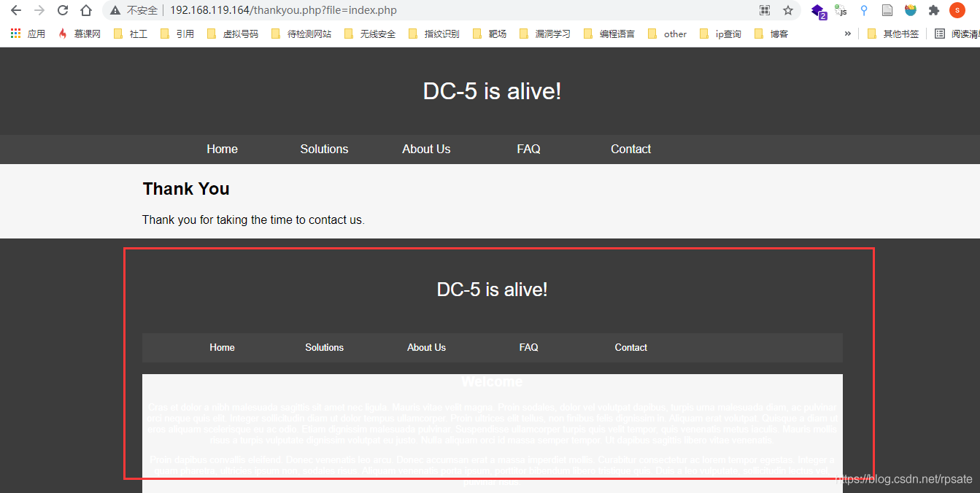980x493 pixels.
Task: Click the "Welcome" heading
Action: point(492,381)
